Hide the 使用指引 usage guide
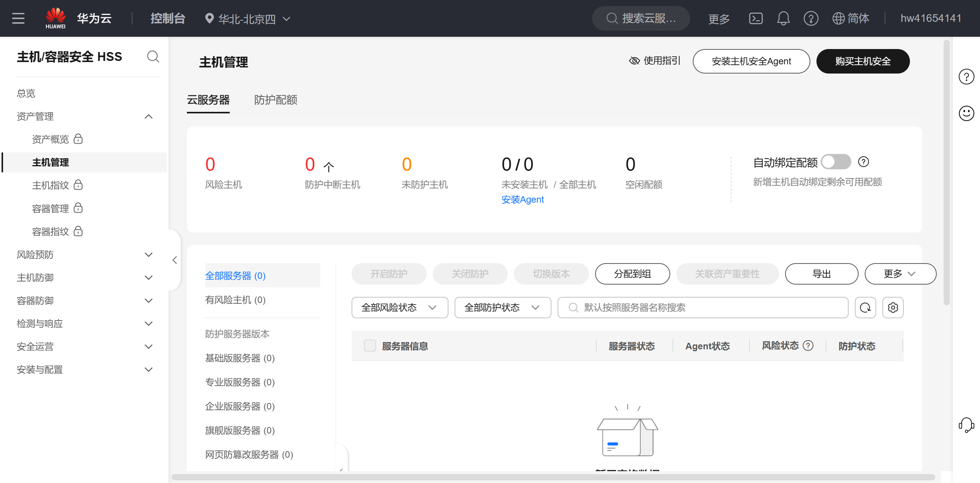This screenshot has width=980, height=483. (655, 61)
